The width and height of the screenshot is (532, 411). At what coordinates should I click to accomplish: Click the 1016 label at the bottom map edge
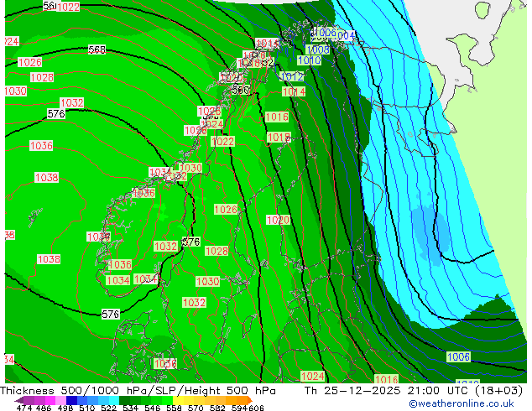click(x=387, y=379)
